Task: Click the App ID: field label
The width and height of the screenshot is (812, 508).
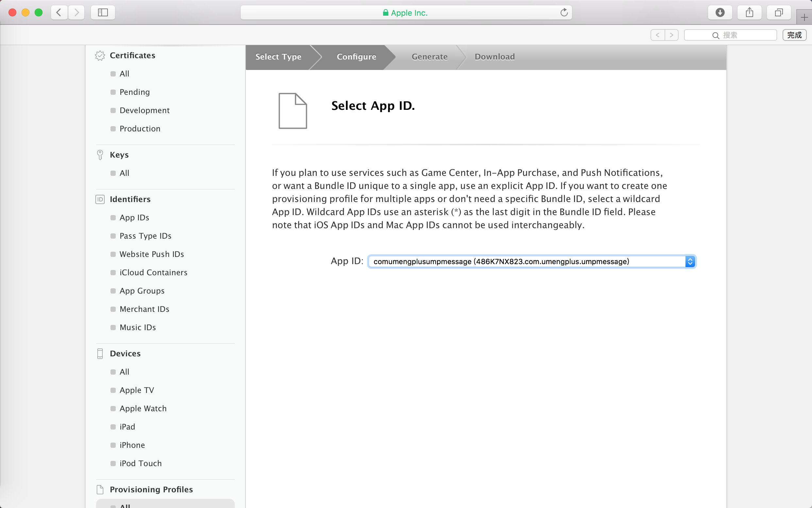Action: tap(347, 261)
